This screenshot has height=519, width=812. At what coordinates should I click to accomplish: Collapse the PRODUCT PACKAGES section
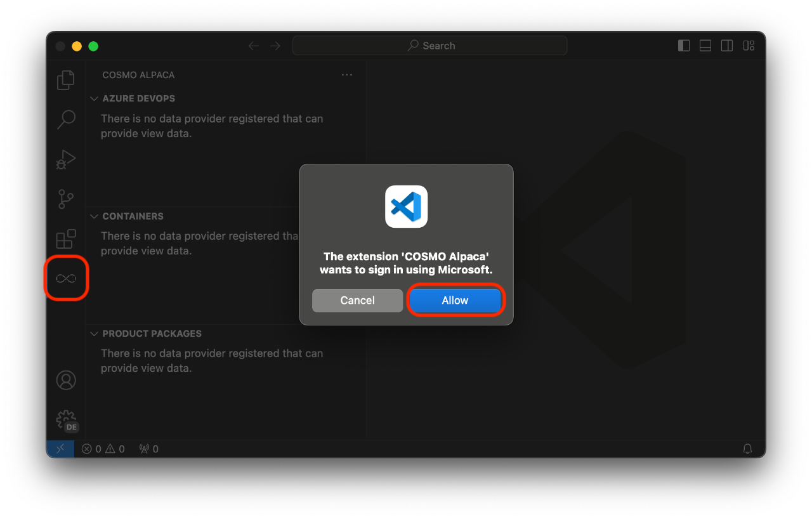94,333
